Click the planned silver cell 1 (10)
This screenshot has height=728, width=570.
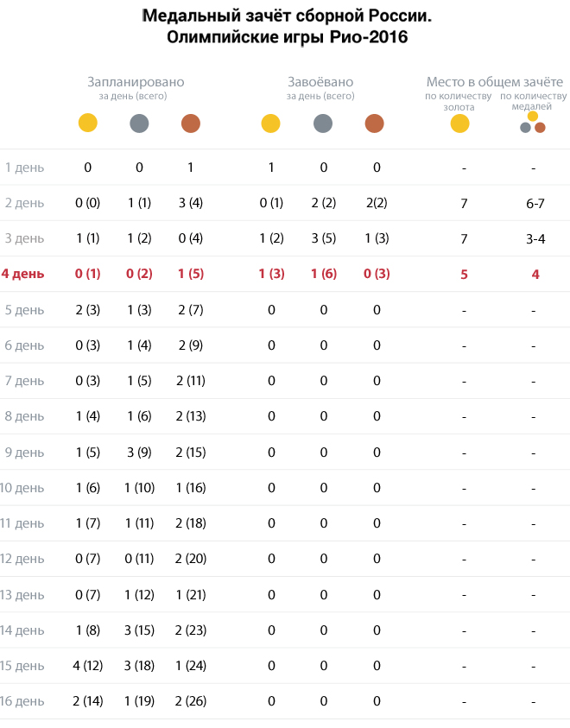[x=139, y=488]
